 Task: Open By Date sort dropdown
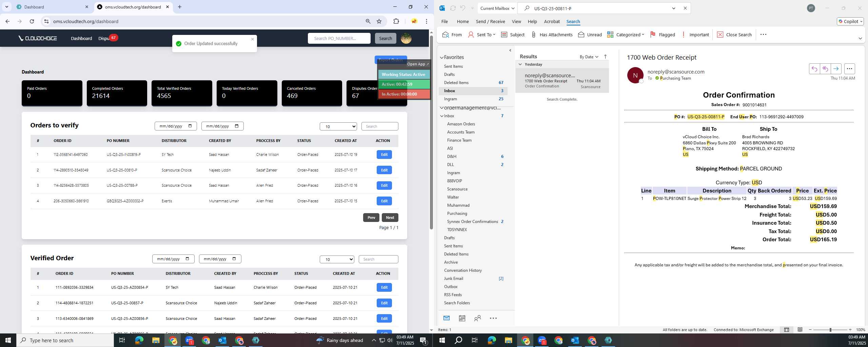coord(589,57)
